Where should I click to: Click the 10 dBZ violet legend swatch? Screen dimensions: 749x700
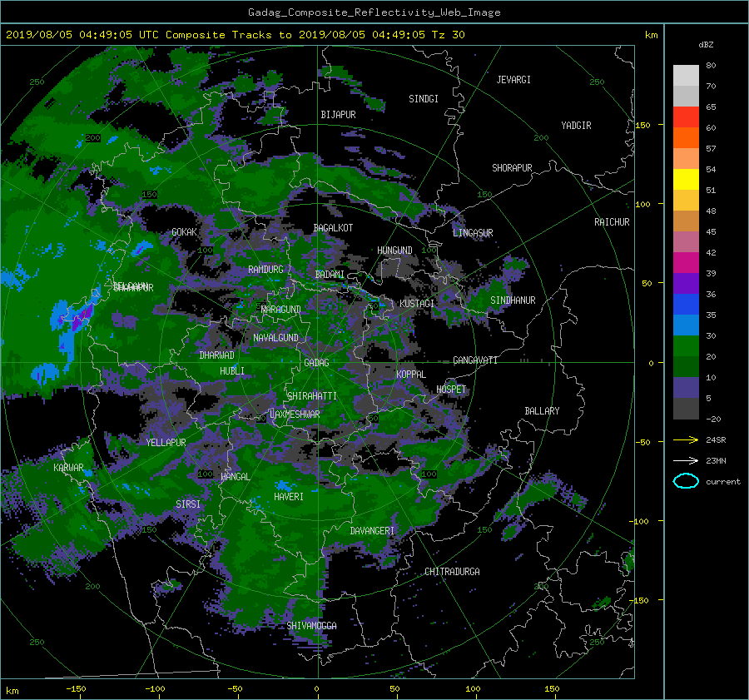point(686,388)
